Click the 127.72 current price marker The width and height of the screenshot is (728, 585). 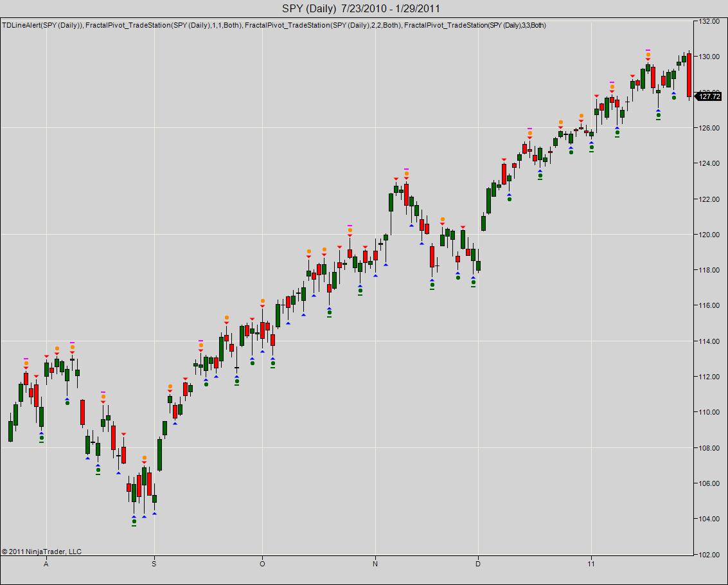coord(709,96)
